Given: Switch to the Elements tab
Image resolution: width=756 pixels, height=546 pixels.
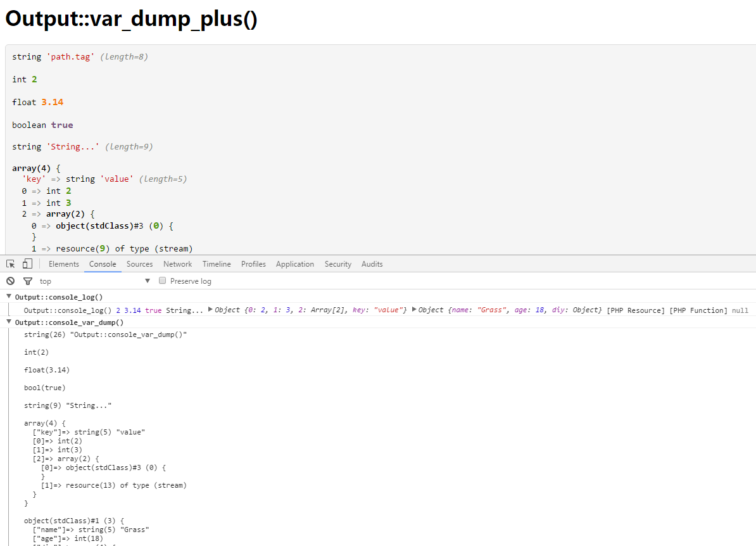Looking at the screenshot, I should [64, 264].
